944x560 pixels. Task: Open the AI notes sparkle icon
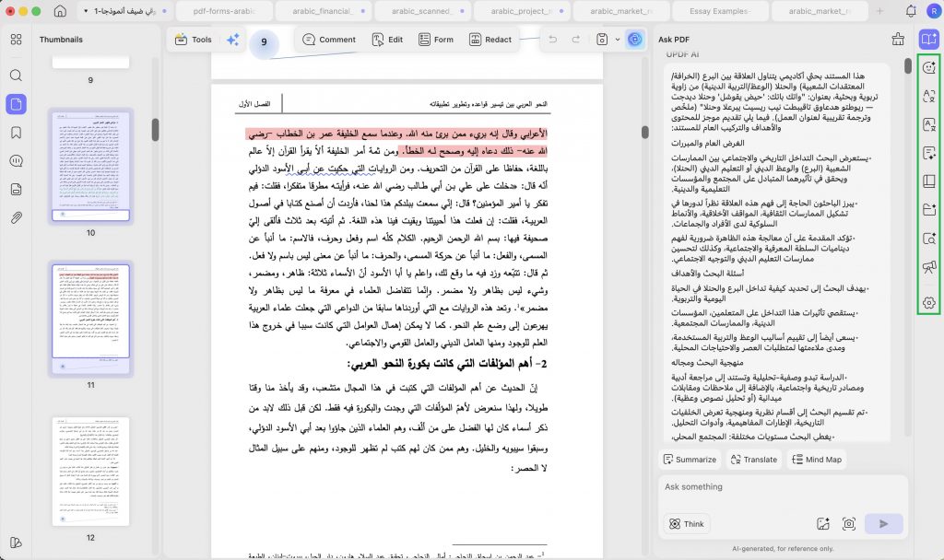pos(929,154)
